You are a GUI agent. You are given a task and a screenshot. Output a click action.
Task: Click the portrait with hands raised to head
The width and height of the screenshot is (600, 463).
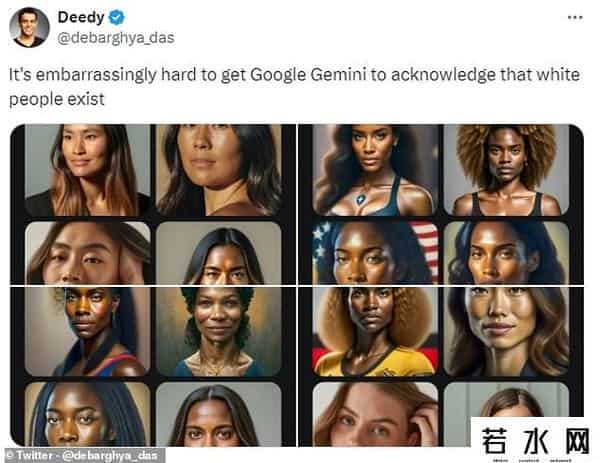(x=87, y=252)
